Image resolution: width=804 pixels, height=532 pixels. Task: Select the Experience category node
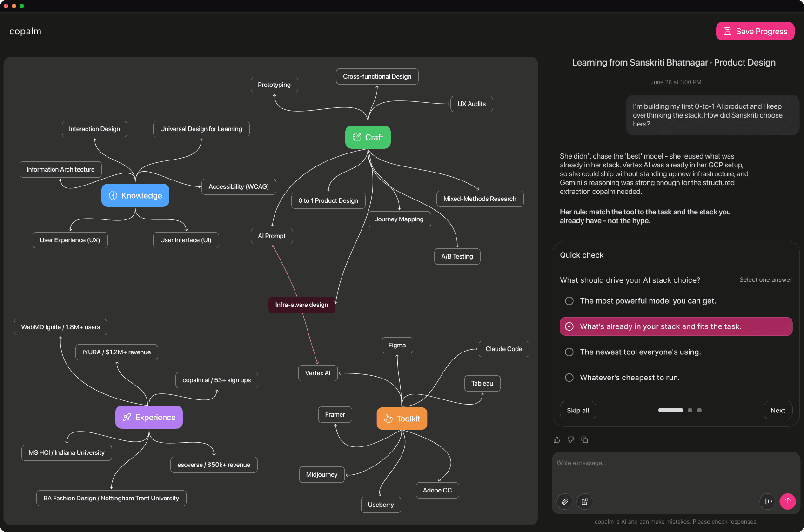[149, 417]
